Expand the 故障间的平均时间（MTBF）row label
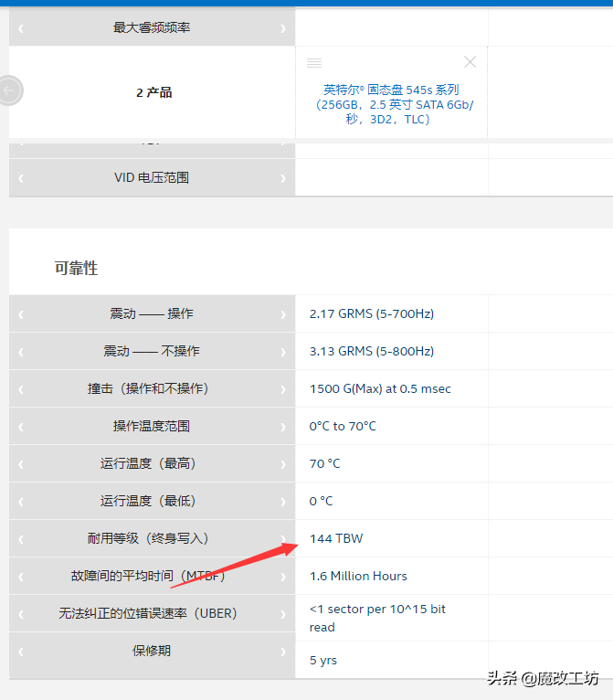This screenshot has height=700, width=613. click(x=152, y=577)
